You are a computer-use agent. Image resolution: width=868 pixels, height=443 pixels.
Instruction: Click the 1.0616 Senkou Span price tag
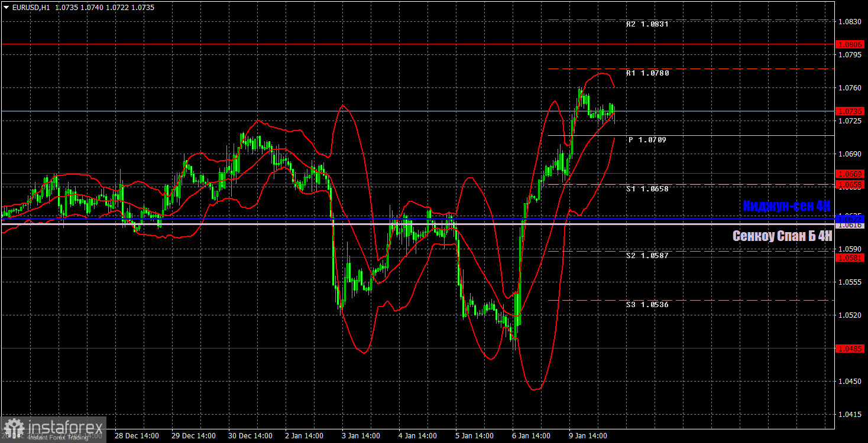850,225
